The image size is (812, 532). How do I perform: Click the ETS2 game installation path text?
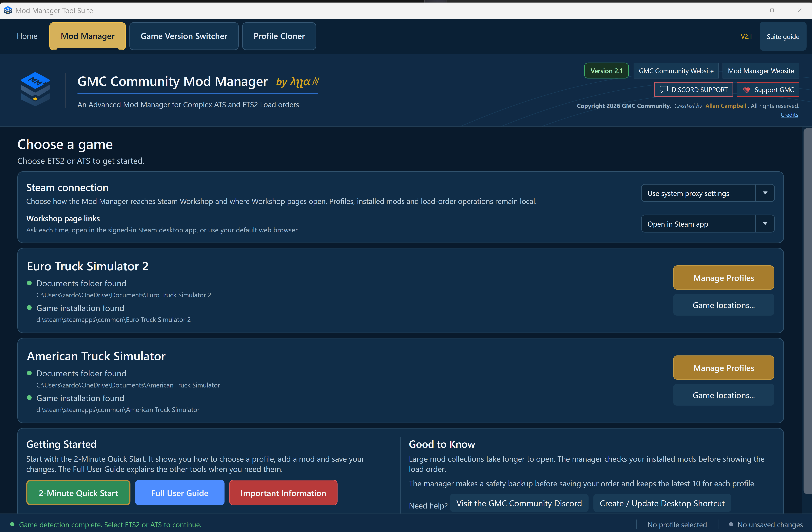[113, 320]
